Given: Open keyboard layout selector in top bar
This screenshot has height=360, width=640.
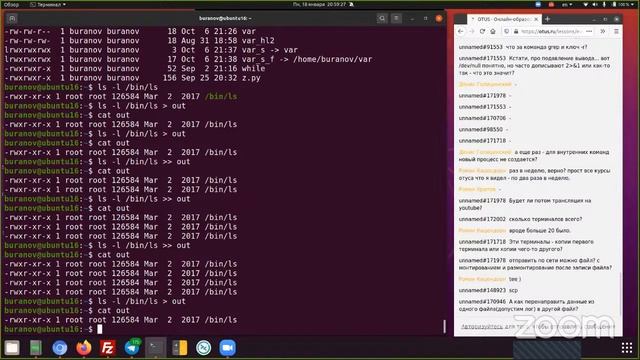Looking at the screenshot, I should (567, 4).
